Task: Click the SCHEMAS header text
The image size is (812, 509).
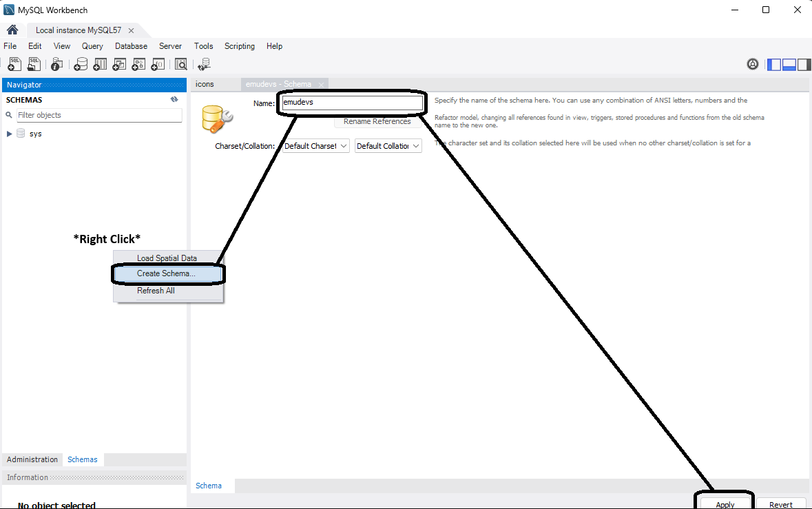Action: [24, 100]
